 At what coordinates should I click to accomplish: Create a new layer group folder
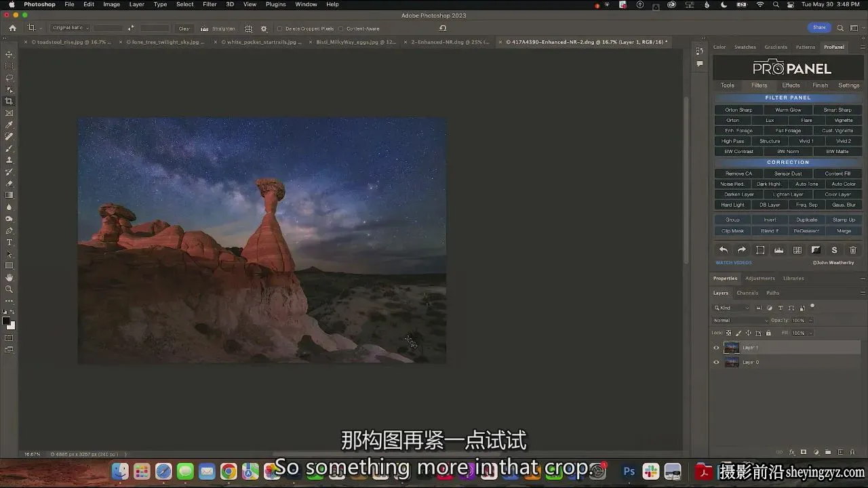(x=828, y=452)
